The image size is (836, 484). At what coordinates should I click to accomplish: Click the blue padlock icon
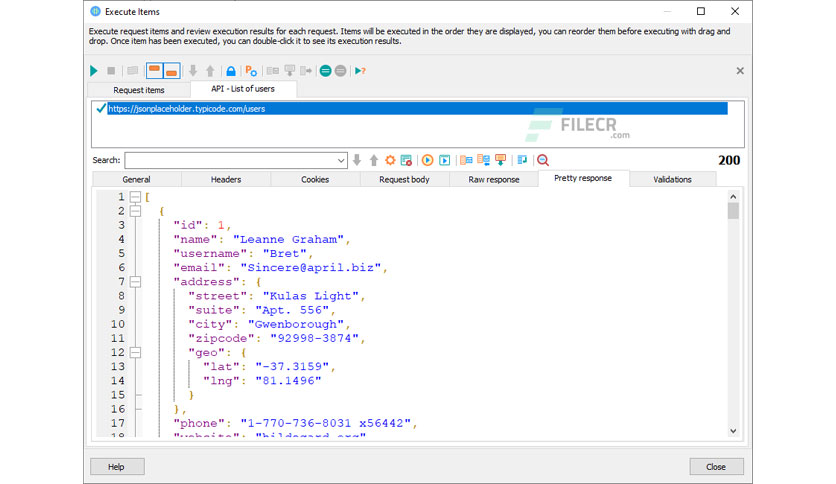tap(231, 70)
